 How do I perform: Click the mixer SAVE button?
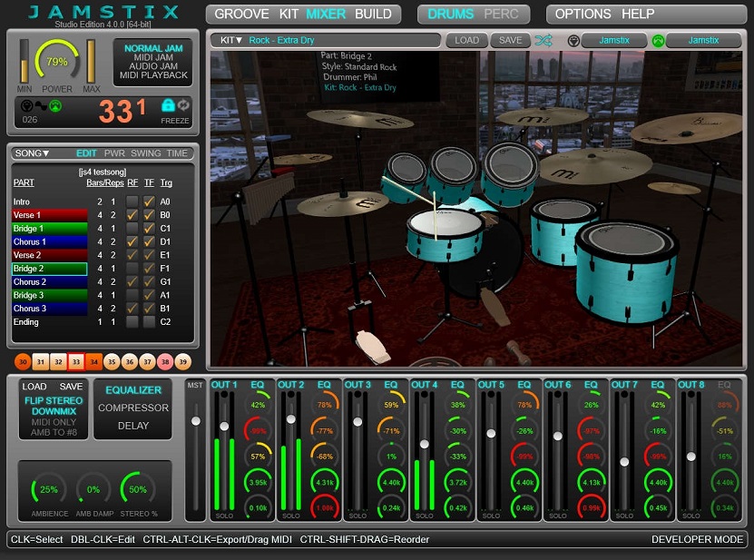(71, 387)
